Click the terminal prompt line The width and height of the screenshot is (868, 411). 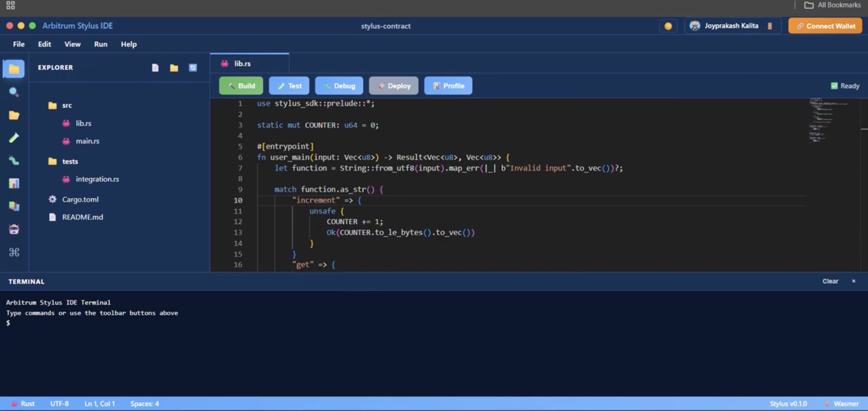8,323
